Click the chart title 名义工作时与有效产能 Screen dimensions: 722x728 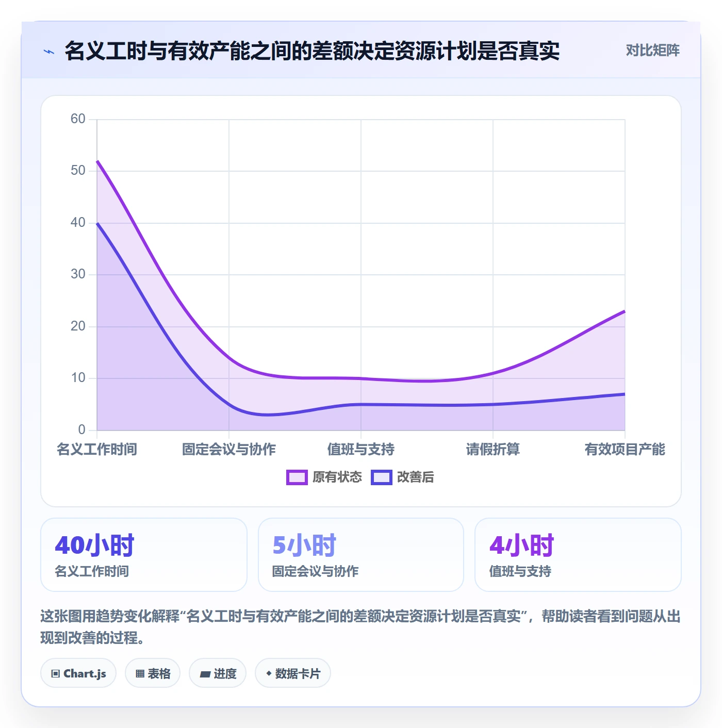pyautogui.click(x=312, y=51)
